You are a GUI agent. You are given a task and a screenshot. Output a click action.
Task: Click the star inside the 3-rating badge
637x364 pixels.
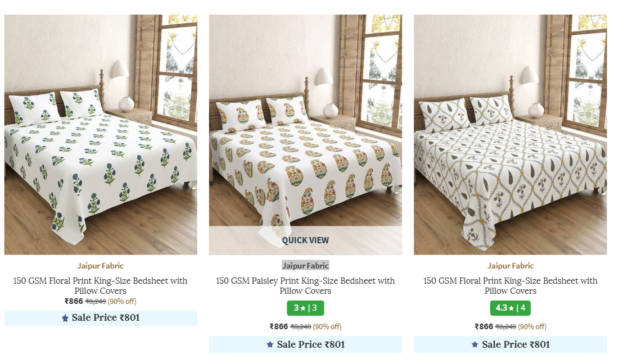pyautogui.click(x=303, y=308)
